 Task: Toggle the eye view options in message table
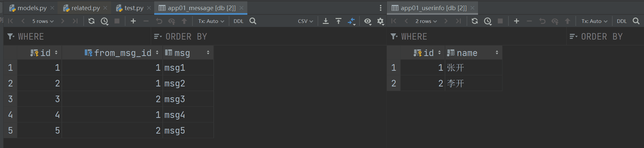point(368,21)
